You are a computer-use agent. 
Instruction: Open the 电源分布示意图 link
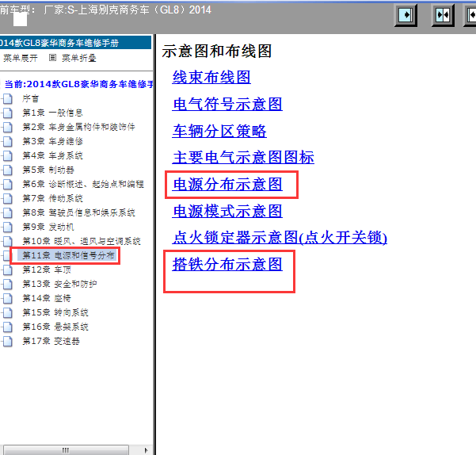coord(227,185)
